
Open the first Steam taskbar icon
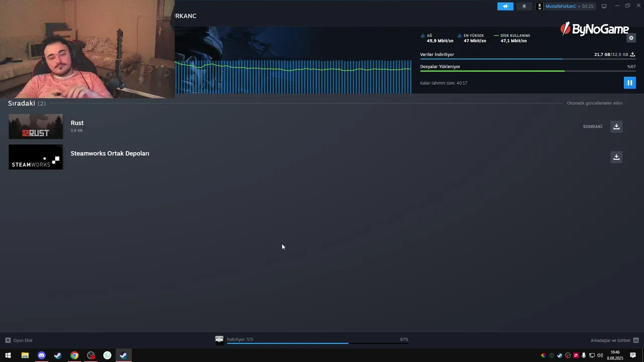58,355
